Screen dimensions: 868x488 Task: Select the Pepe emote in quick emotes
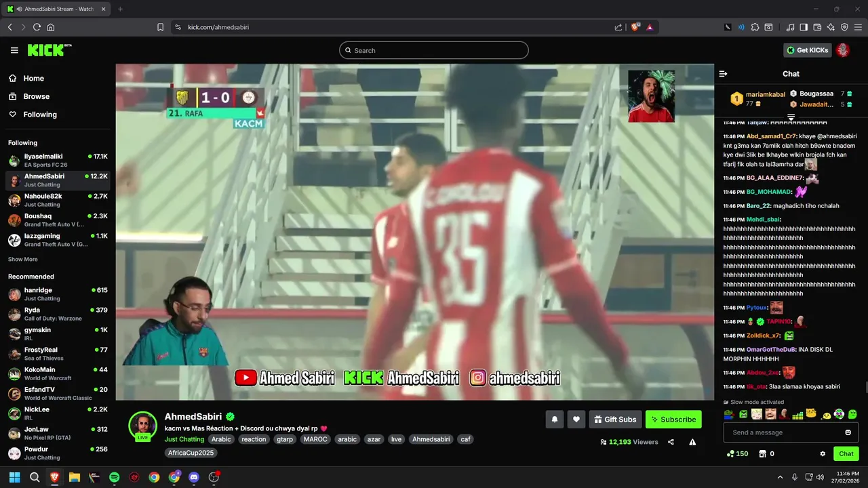[729, 414]
